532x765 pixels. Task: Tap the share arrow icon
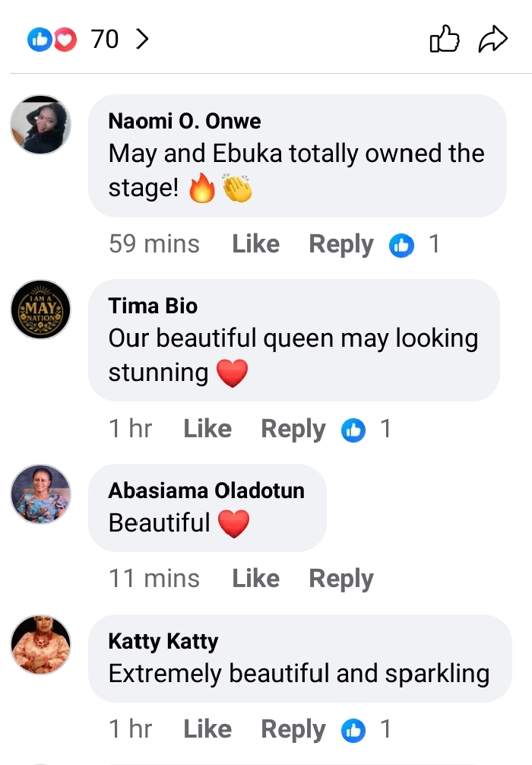pyautogui.click(x=492, y=40)
